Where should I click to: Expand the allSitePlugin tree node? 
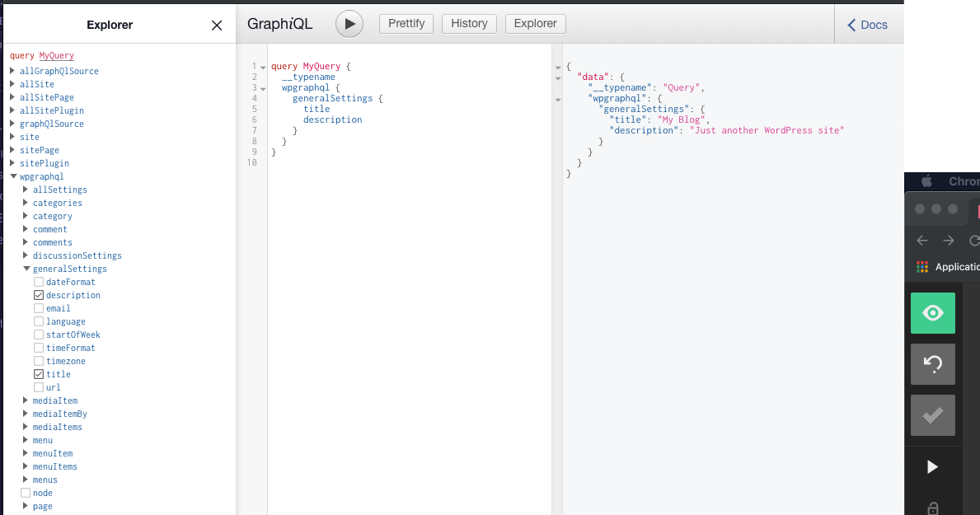click(x=12, y=110)
